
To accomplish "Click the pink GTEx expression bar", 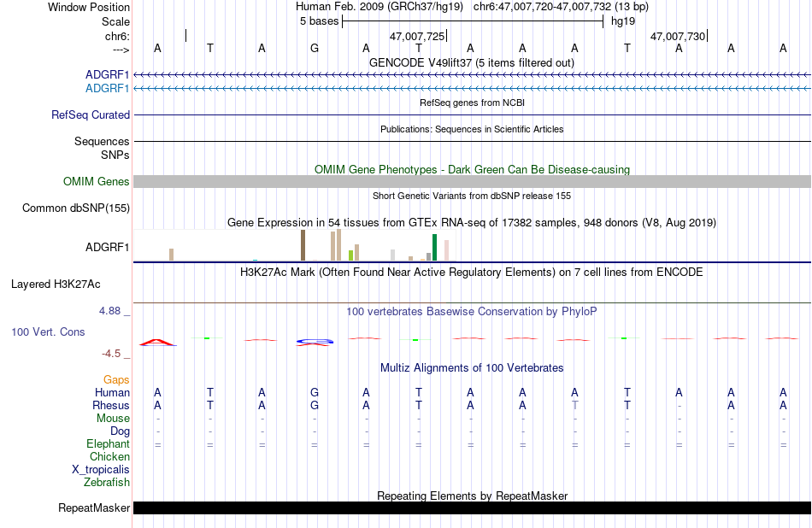I will [446, 250].
